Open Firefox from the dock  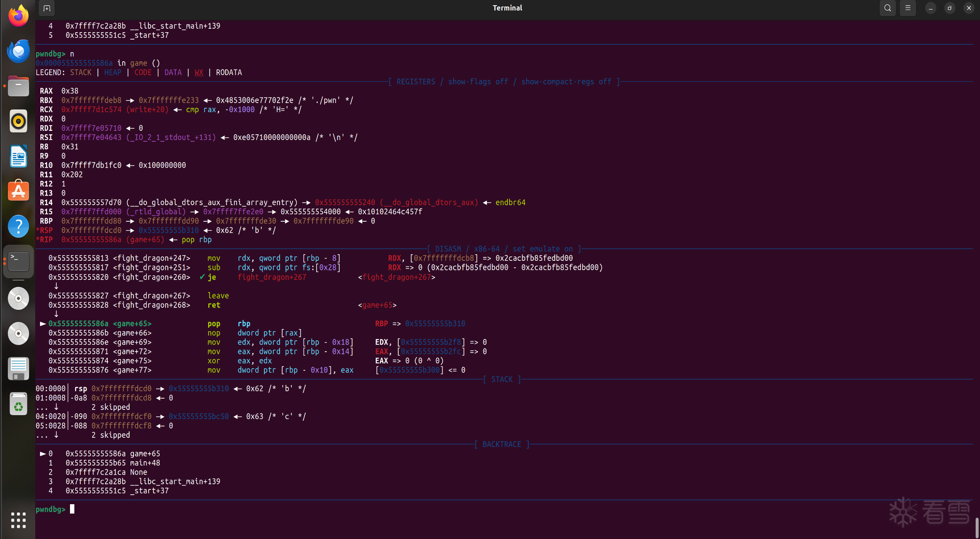pyautogui.click(x=18, y=16)
